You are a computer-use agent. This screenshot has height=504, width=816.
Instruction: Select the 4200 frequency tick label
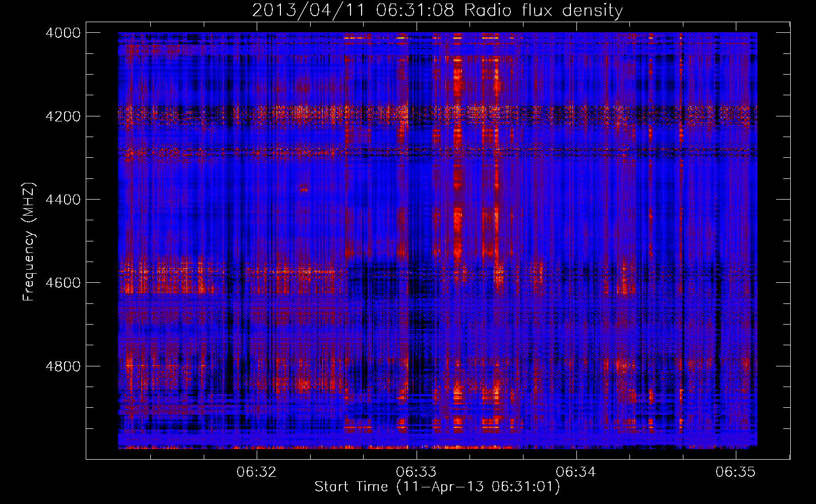(x=63, y=116)
